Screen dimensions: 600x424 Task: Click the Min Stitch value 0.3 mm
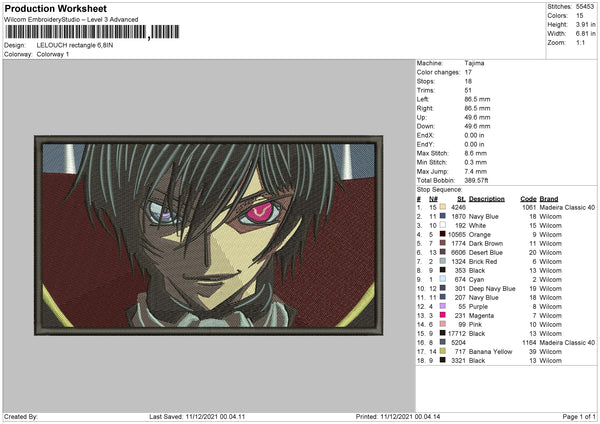click(x=476, y=162)
